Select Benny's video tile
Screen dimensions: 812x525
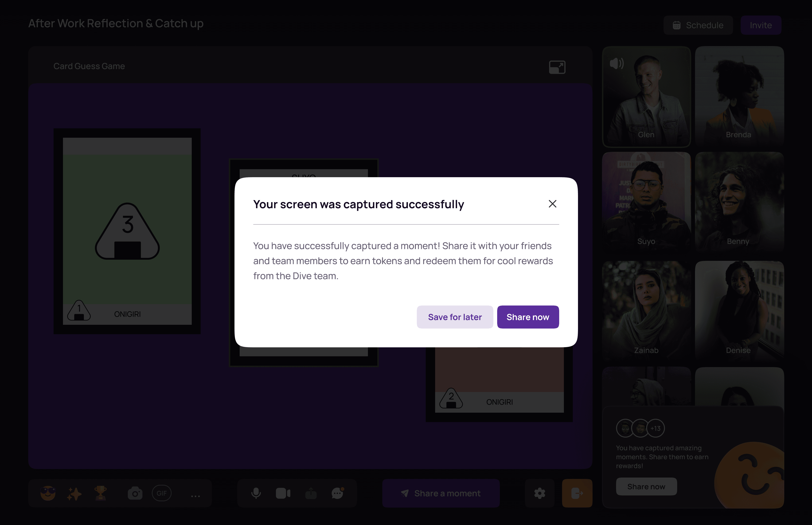[739, 203]
